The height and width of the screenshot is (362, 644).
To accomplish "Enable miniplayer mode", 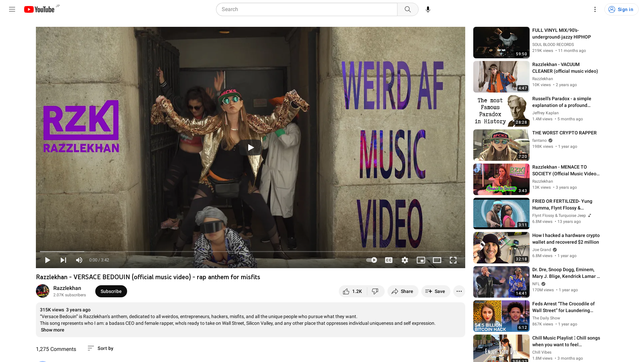I will [x=421, y=260].
